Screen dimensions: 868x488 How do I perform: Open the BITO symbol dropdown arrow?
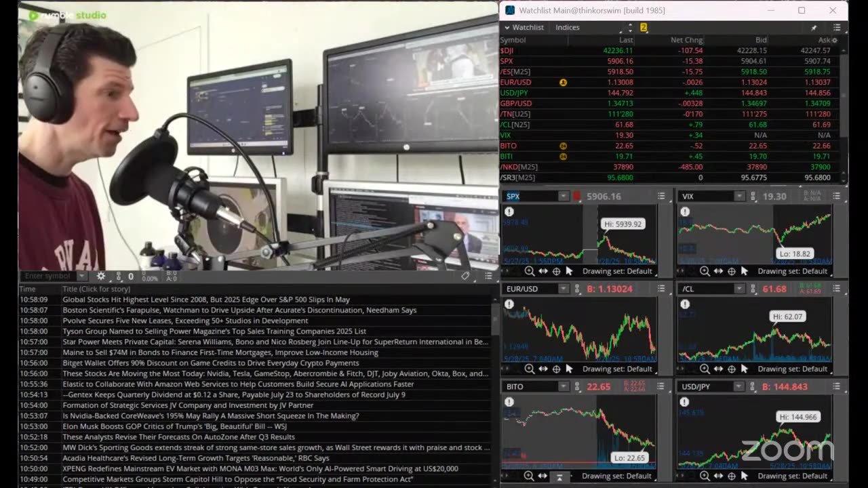pyautogui.click(x=564, y=386)
